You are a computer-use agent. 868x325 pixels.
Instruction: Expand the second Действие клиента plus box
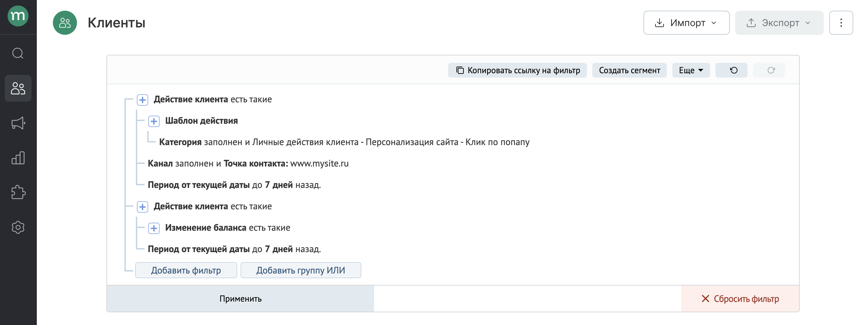pos(143,207)
